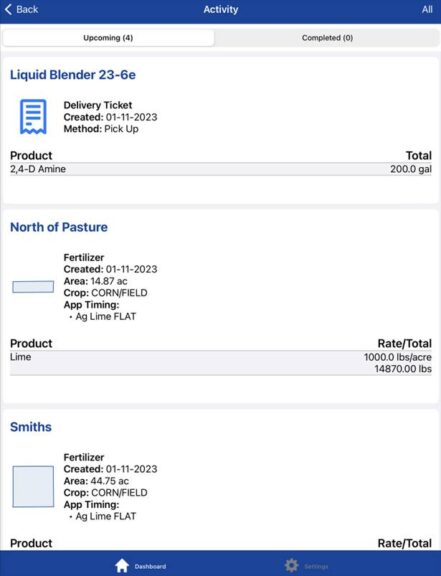Open the Settings gear icon
The image size is (441, 576).
click(291, 566)
